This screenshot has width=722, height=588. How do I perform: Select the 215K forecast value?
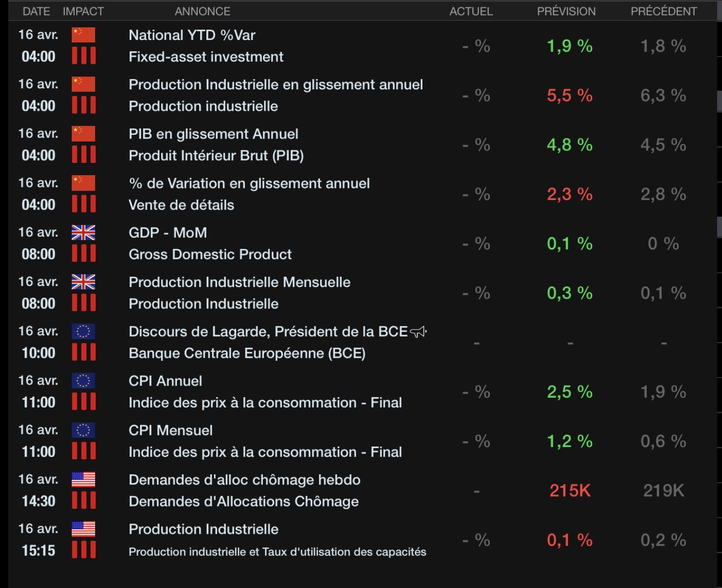(x=570, y=490)
